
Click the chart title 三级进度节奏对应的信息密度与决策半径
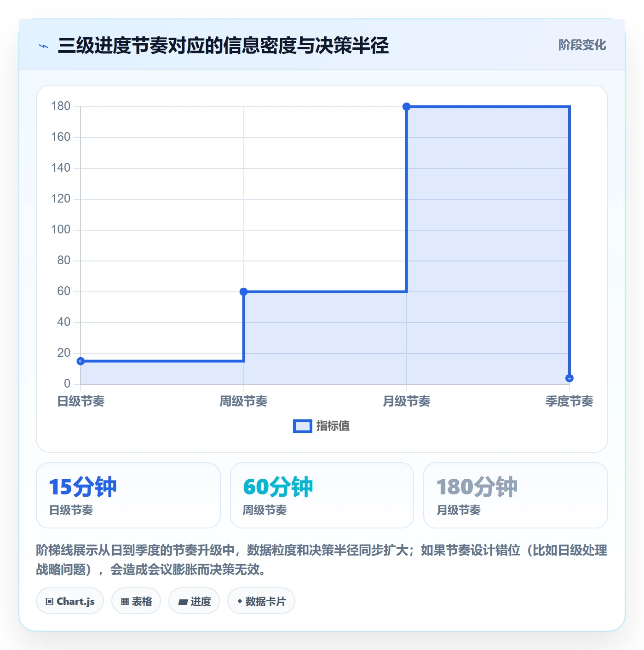(x=223, y=46)
